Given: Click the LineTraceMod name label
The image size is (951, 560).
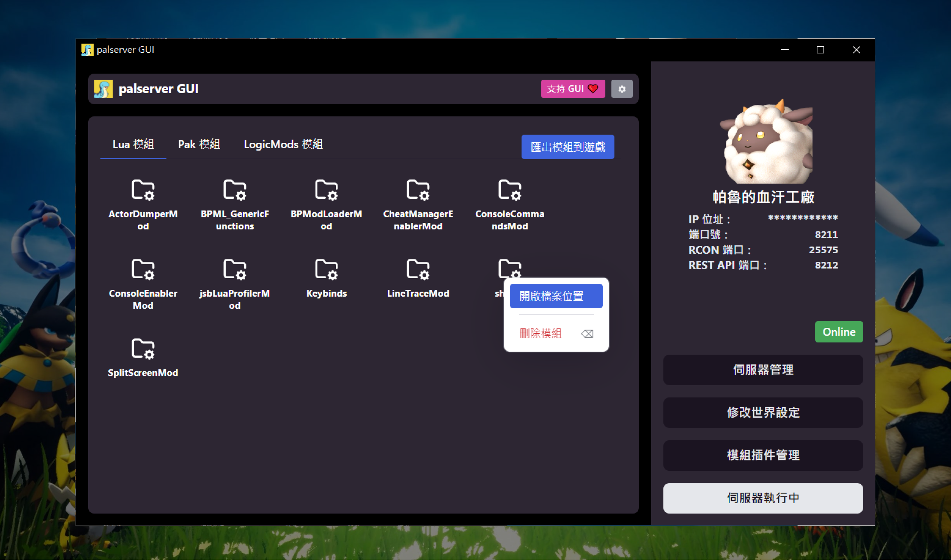Looking at the screenshot, I should point(418,293).
